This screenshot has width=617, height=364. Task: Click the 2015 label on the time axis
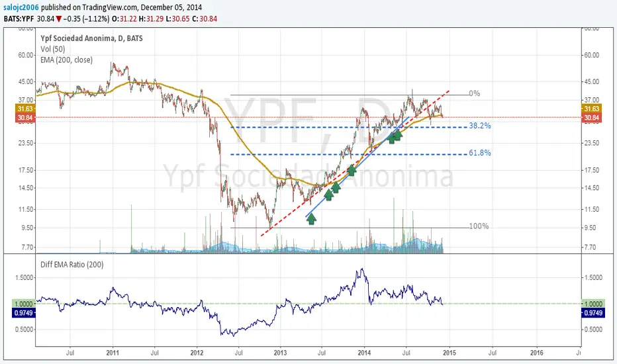450,353
